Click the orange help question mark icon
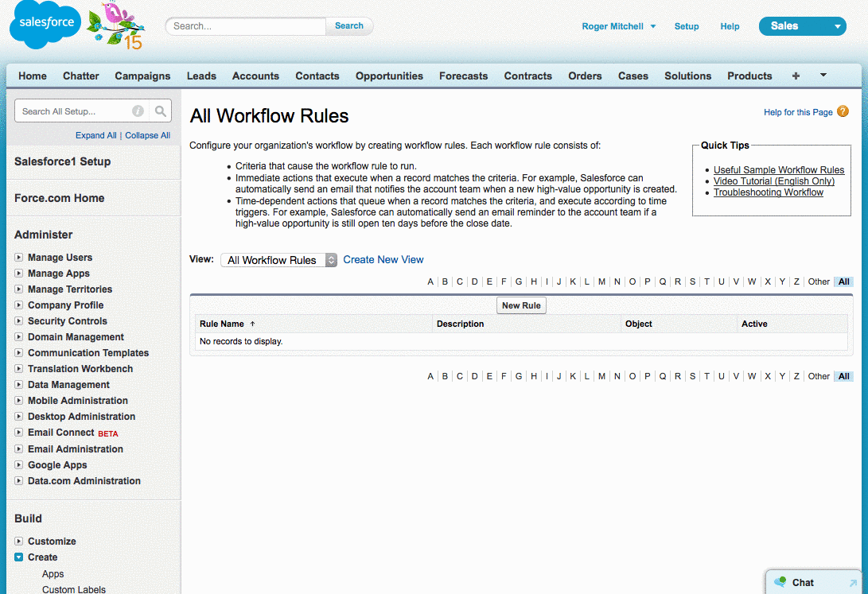The height and width of the screenshot is (594, 868). (x=843, y=111)
